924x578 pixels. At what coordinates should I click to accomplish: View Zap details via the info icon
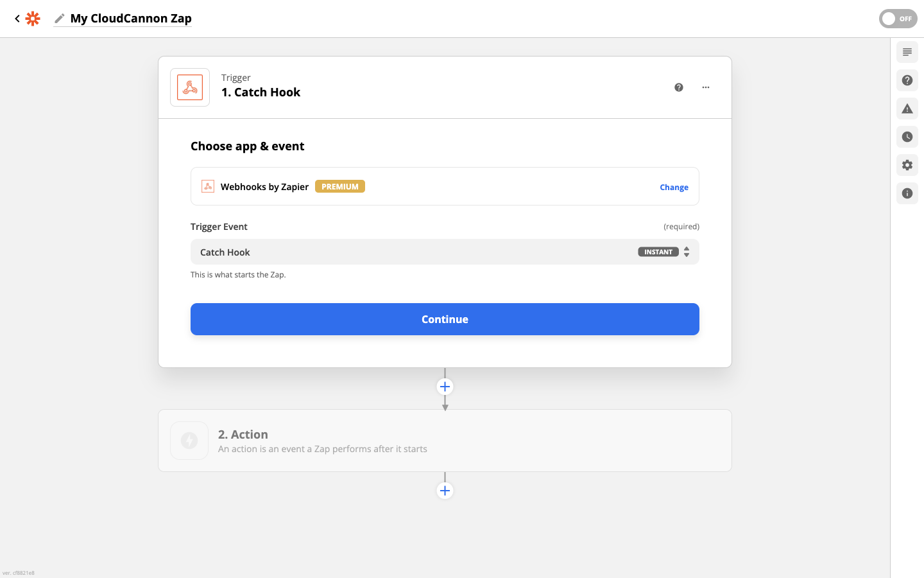907,193
